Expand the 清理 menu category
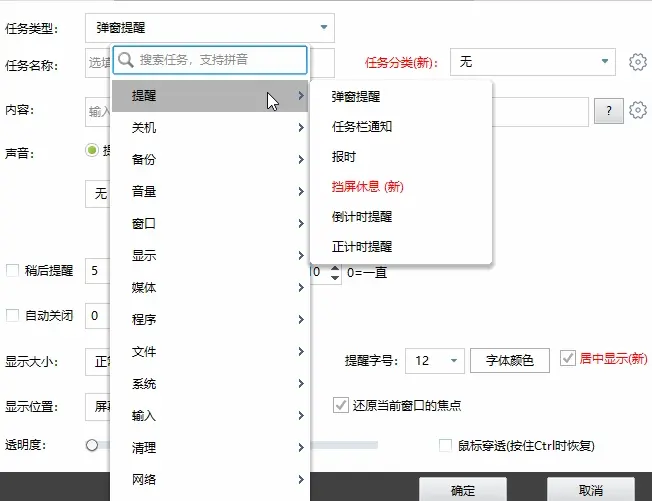This screenshot has width=652, height=501. tap(210, 448)
